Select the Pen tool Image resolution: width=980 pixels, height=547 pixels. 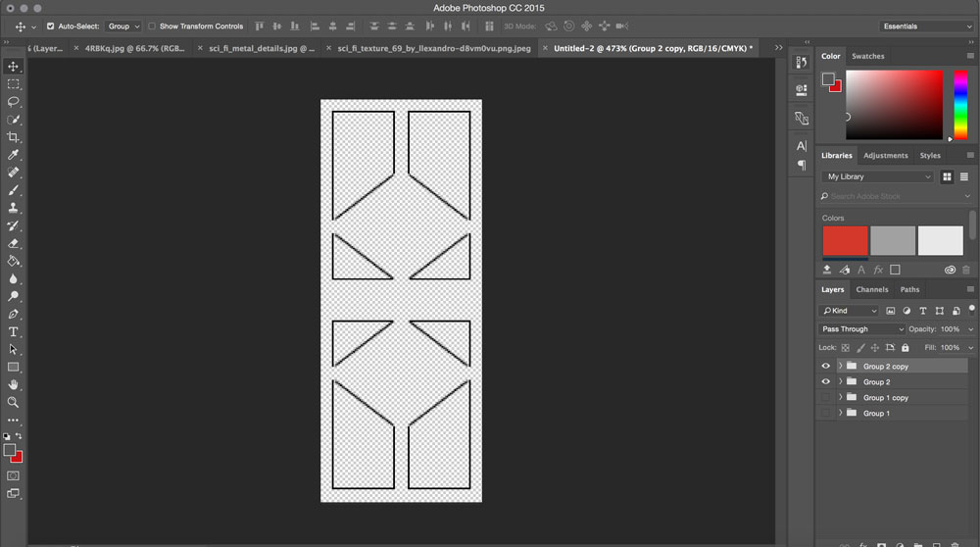pos(14,314)
